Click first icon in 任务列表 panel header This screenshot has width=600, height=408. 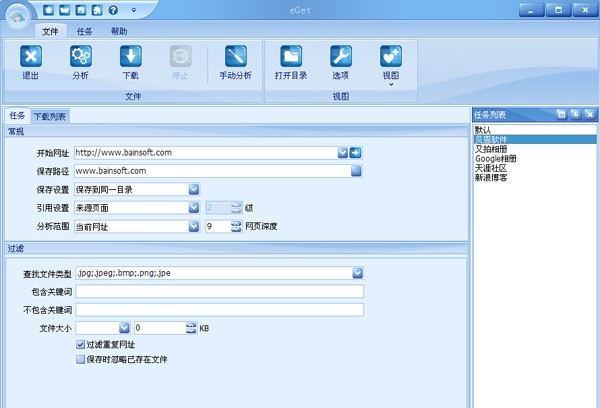(x=561, y=114)
